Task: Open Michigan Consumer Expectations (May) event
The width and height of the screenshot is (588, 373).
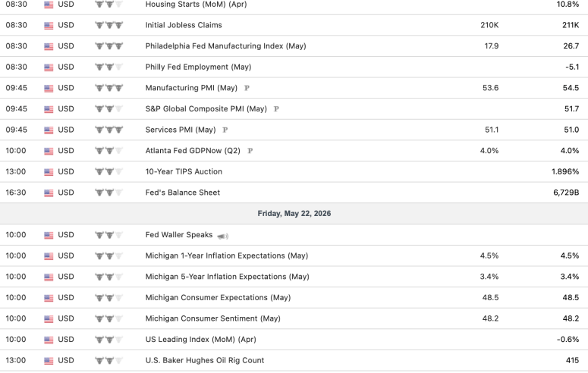Action: click(x=219, y=298)
